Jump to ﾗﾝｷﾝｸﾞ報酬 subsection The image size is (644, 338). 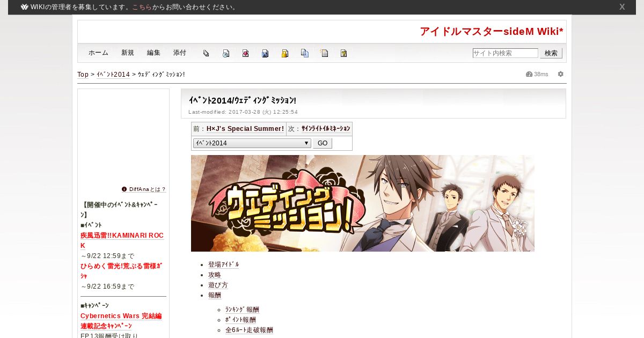[242, 310]
